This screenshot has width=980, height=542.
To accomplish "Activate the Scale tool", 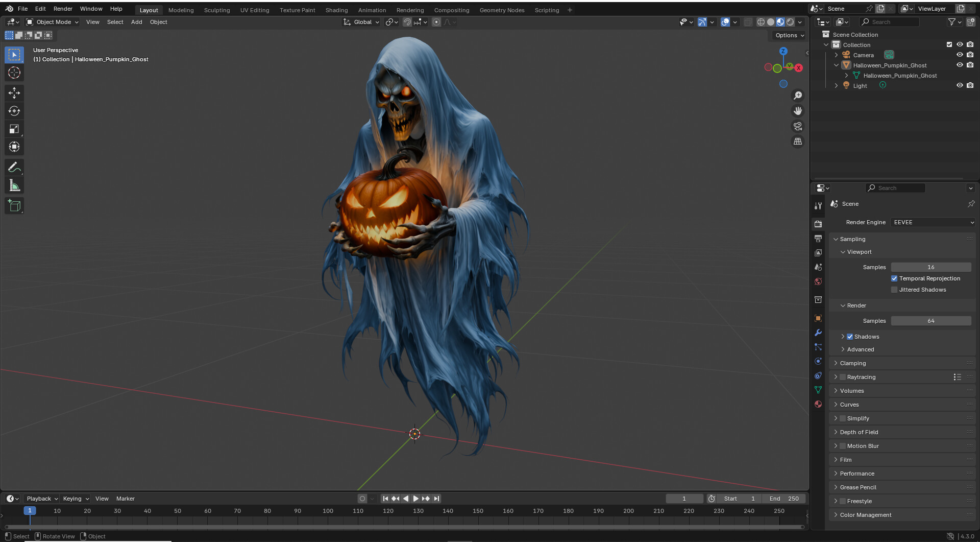I will (x=14, y=129).
